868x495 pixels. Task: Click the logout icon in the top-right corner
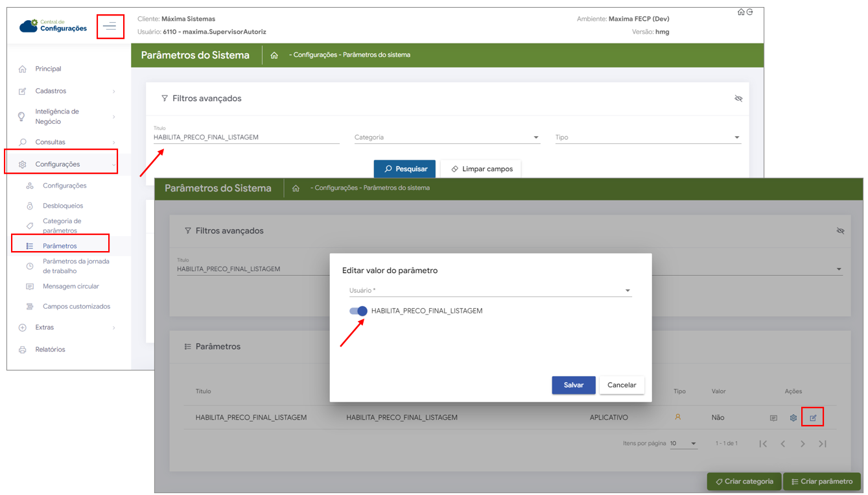click(x=750, y=12)
